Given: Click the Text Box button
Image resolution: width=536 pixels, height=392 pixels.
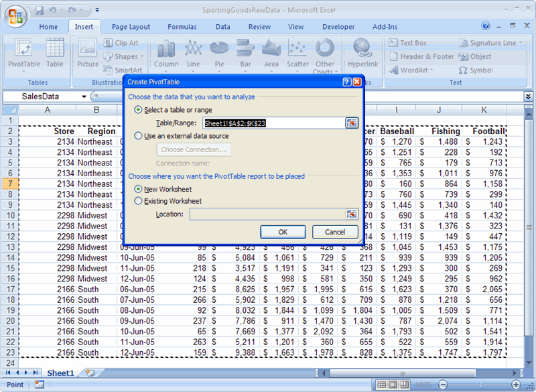Looking at the screenshot, I should 408,43.
